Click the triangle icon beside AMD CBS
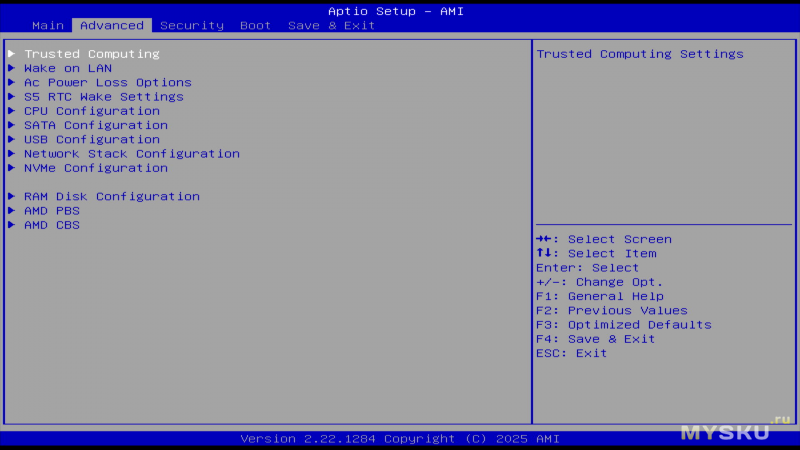The height and width of the screenshot is (450, 800). 12,225
